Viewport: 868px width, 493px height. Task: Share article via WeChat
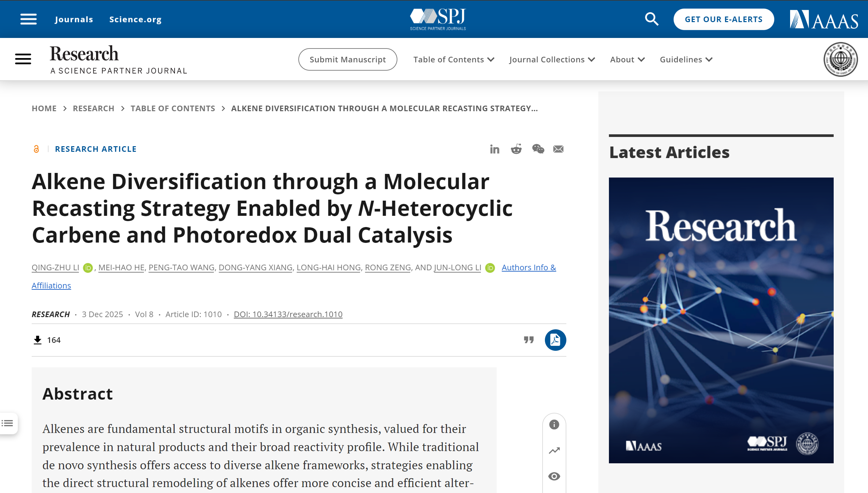coord(538,149)
